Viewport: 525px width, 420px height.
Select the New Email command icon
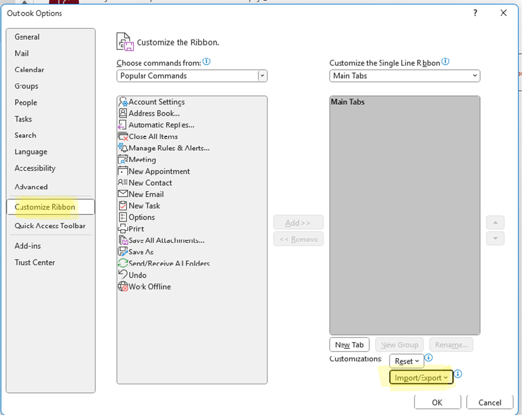pos(122,194)
